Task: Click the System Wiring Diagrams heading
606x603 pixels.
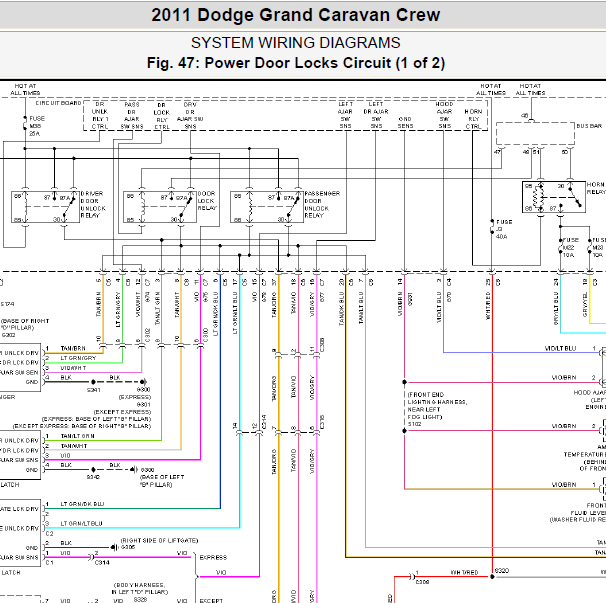Action: tap(296, 43)
